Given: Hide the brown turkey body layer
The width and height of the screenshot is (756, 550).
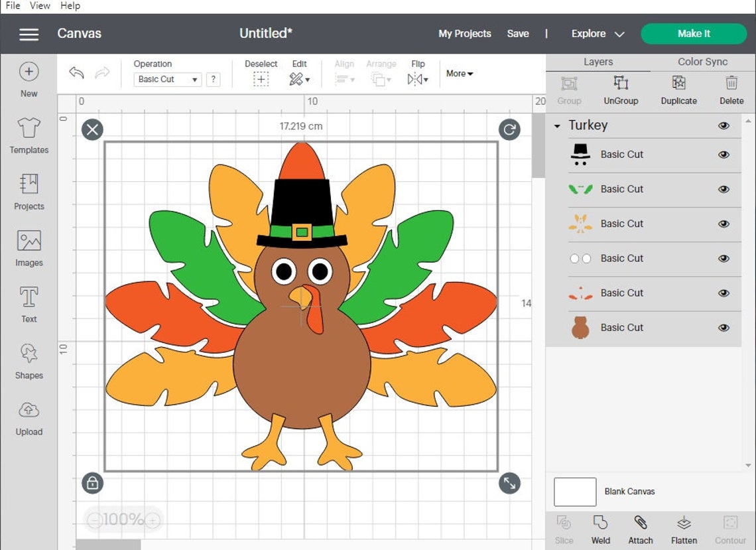Looking at the screenshot, I should 724,328.
